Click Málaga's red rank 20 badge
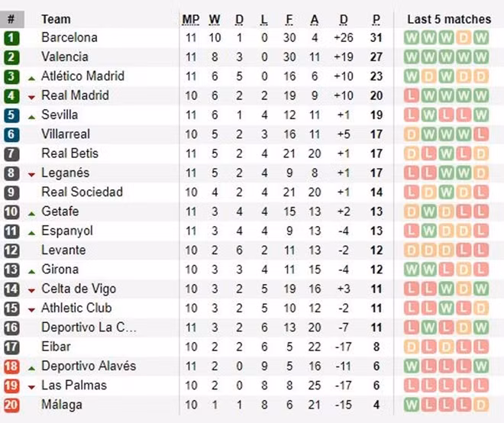 [x=11, y=405]
